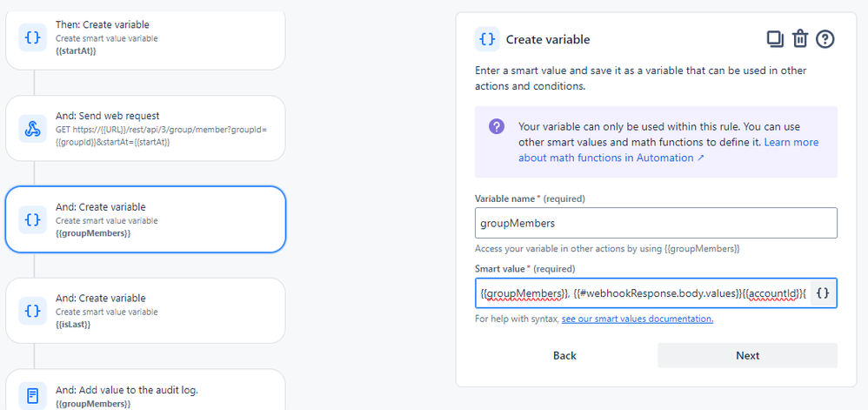Select the And: Send web request step
868x410 pixels.
coord(145,129)
